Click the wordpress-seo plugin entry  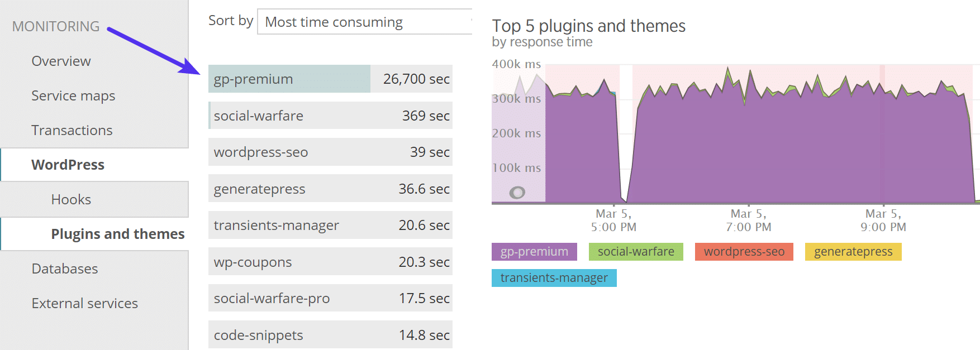coord(330,152)
